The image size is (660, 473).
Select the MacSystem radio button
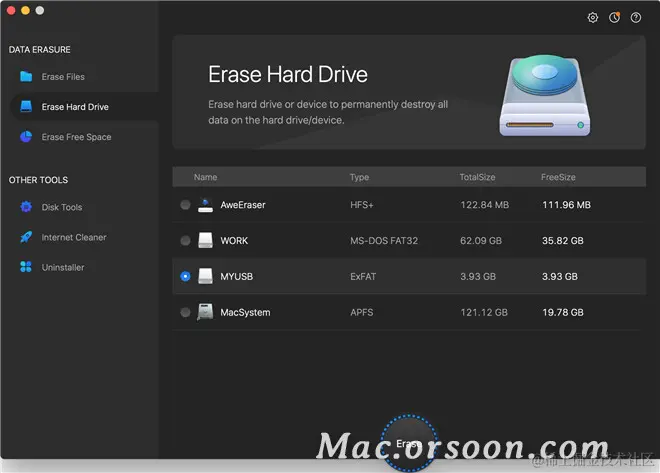point(185,312)
